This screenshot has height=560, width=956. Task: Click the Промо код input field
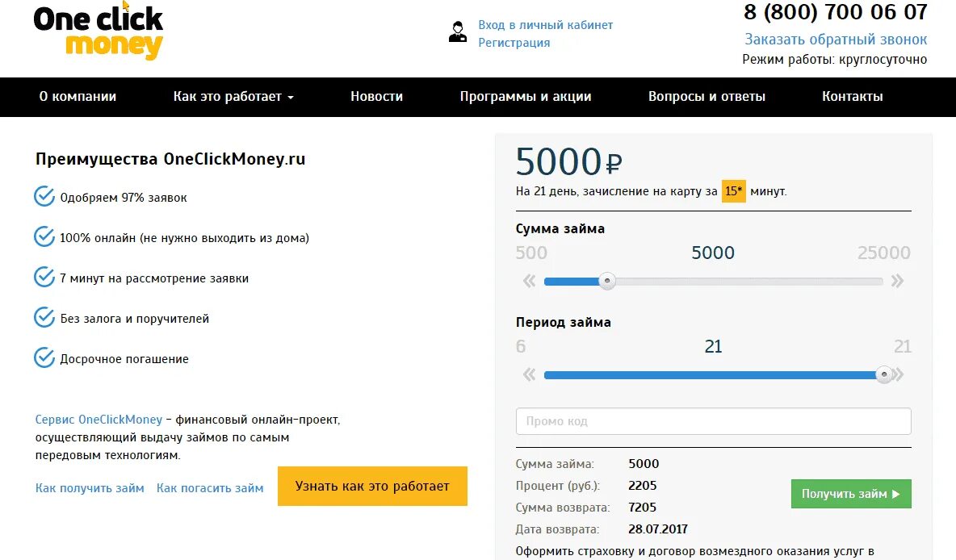(713, 421)
